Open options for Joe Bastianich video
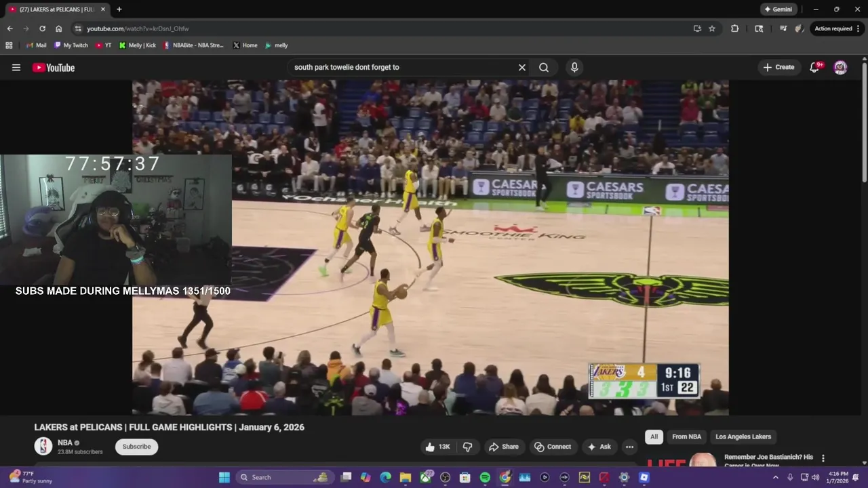 click(x=823, y=459)
